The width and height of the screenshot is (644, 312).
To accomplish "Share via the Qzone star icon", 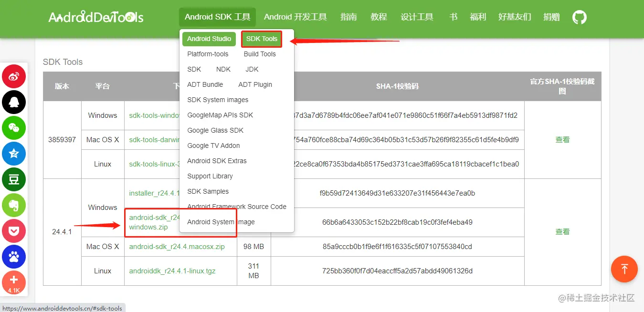I will click(14, 154).
